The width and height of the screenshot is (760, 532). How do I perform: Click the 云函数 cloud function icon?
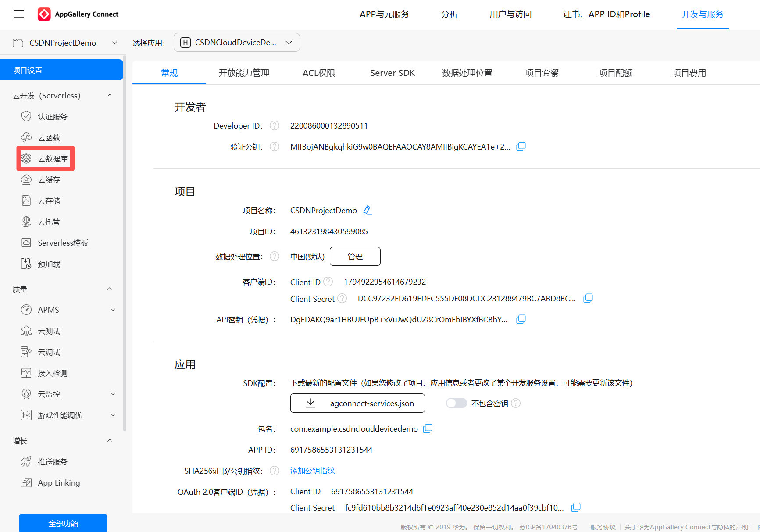[26, 137]
